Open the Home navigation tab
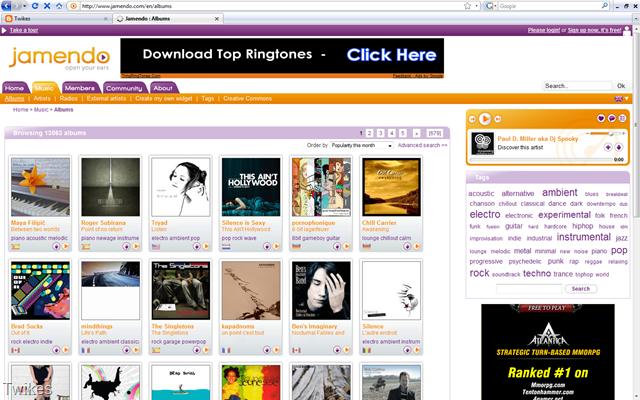The width and height of the screenshot is (640, 400). click(x=15, y=88)
